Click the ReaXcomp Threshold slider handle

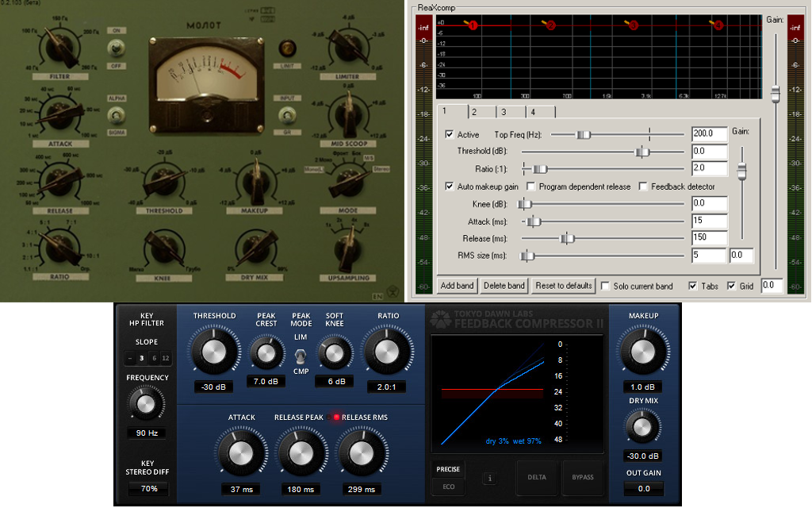pyautogui.click(x=642, y=152)
